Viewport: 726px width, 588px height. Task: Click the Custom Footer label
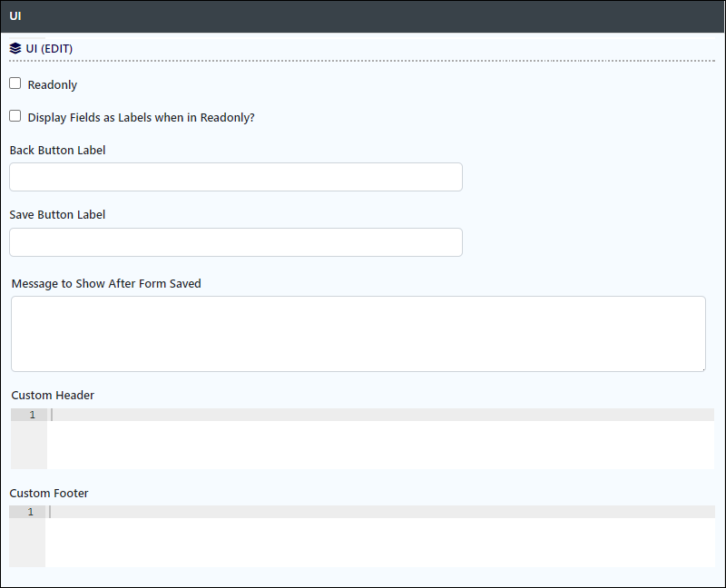[x=49, y=493]
